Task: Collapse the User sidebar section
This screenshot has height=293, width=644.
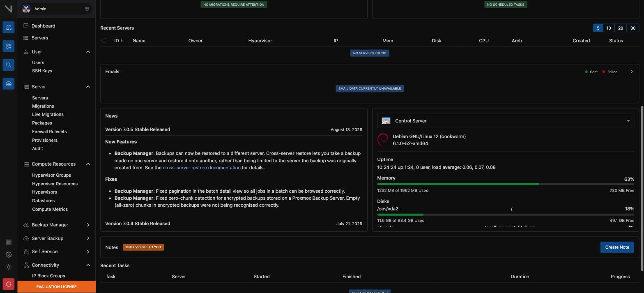Action: coord(88,52)
